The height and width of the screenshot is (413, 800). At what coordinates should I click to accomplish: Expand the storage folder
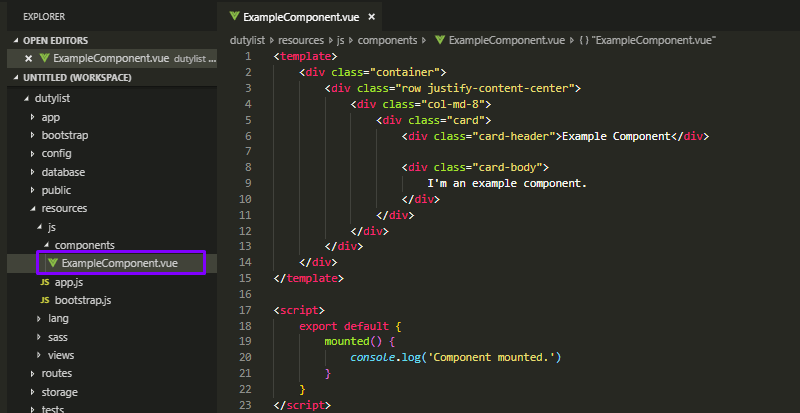pos(33,392)
